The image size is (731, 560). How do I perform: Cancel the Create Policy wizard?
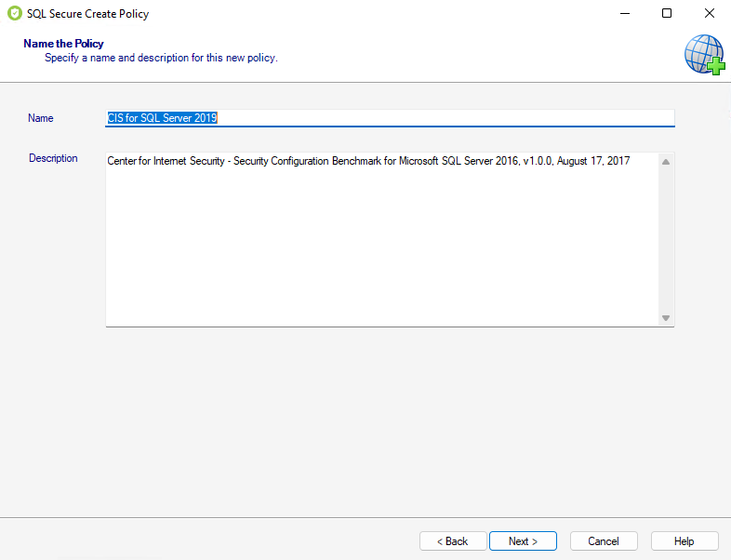click(604, 540)
